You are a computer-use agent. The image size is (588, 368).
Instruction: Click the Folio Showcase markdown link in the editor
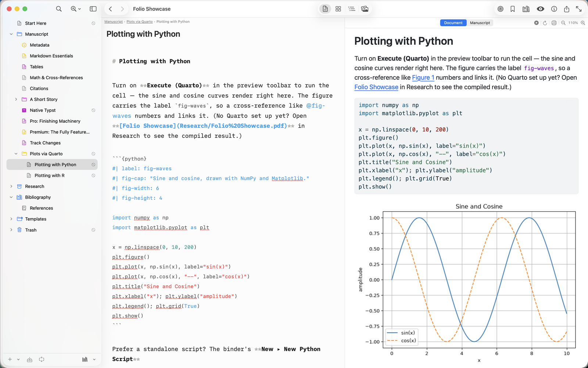(203, 126)
